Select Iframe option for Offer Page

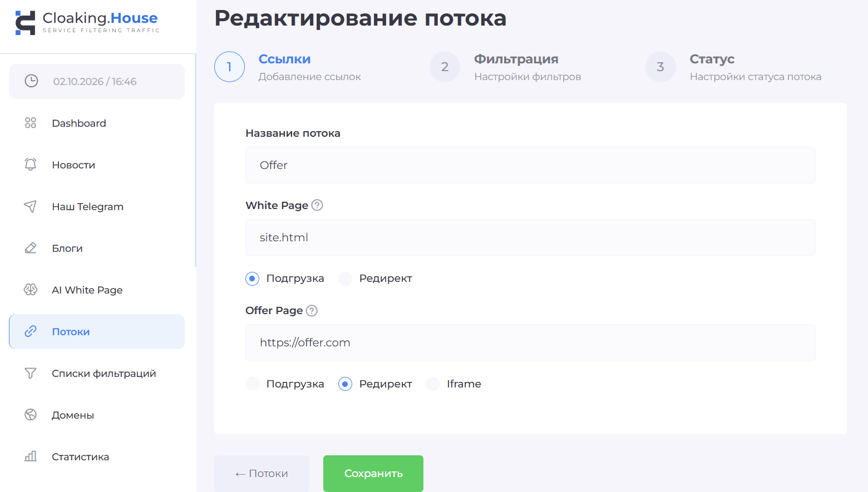point(433,384)
